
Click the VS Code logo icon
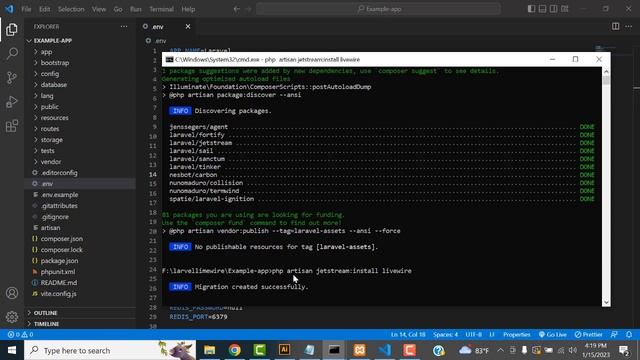click(9, 9)
